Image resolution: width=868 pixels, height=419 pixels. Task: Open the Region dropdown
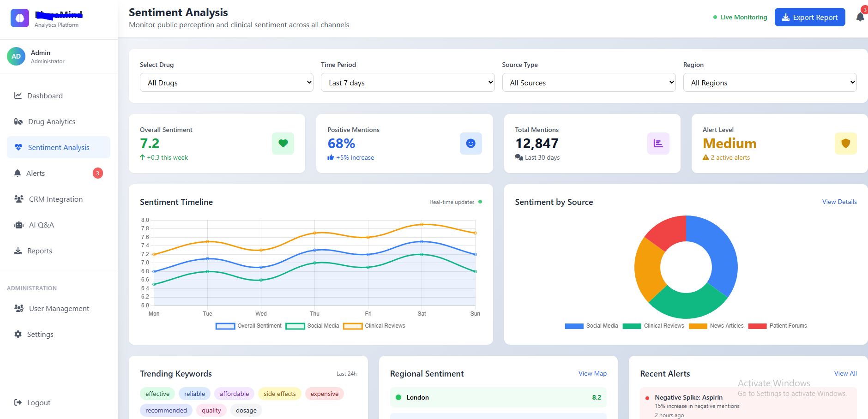click(x=770, y=83)
